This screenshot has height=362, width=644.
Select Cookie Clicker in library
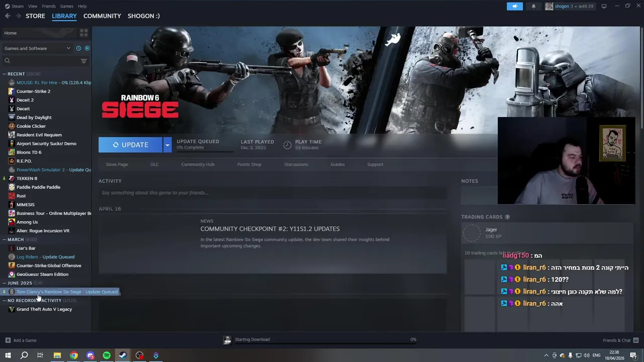coord(31,126)
